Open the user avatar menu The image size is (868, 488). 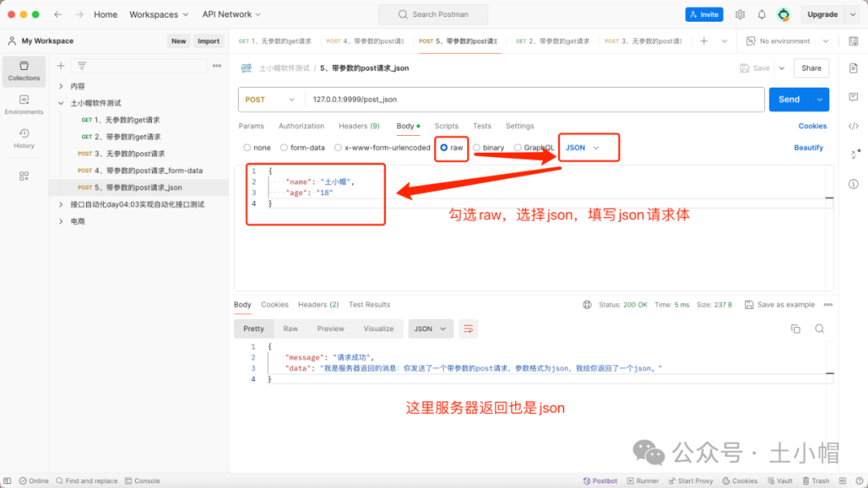(x=784, y=14)
